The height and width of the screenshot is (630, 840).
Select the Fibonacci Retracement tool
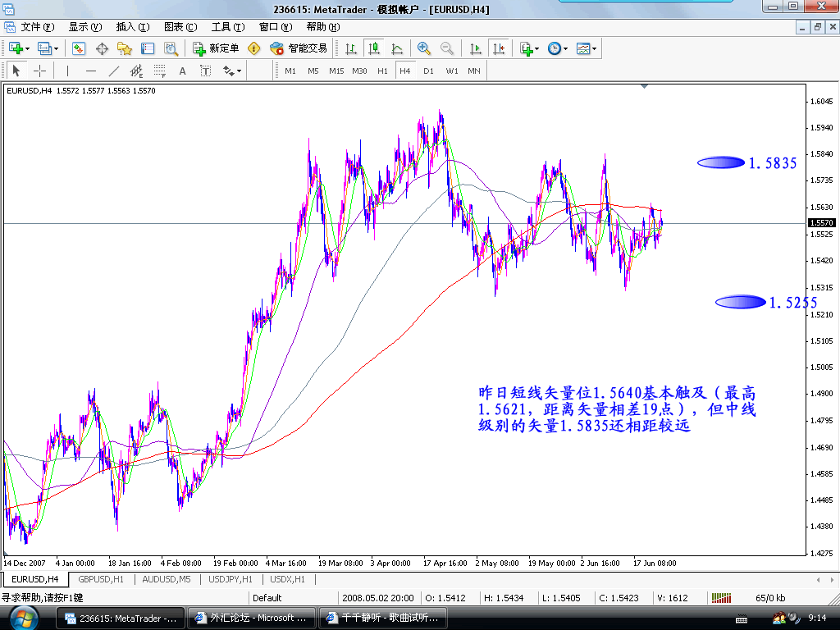click(160, 71)
